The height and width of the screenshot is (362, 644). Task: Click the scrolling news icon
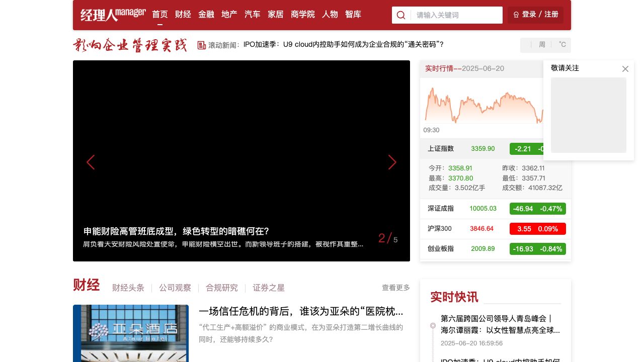[x=202, y=45]
